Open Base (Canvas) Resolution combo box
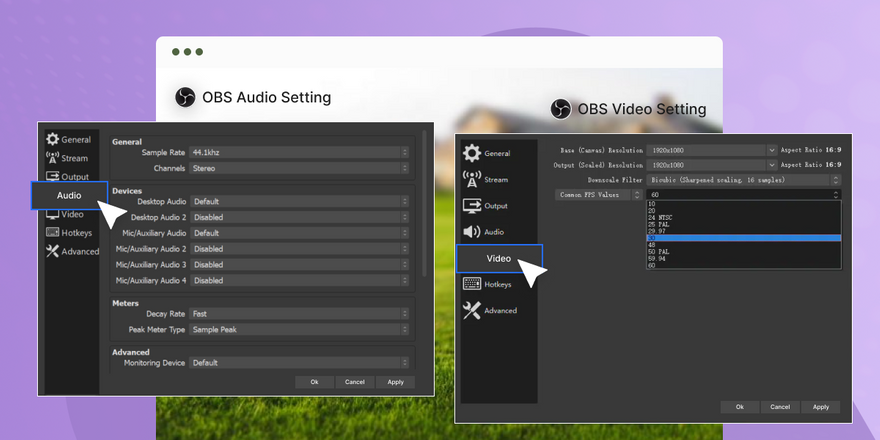This screenshot has width=880, height=440. click(712, 150)
